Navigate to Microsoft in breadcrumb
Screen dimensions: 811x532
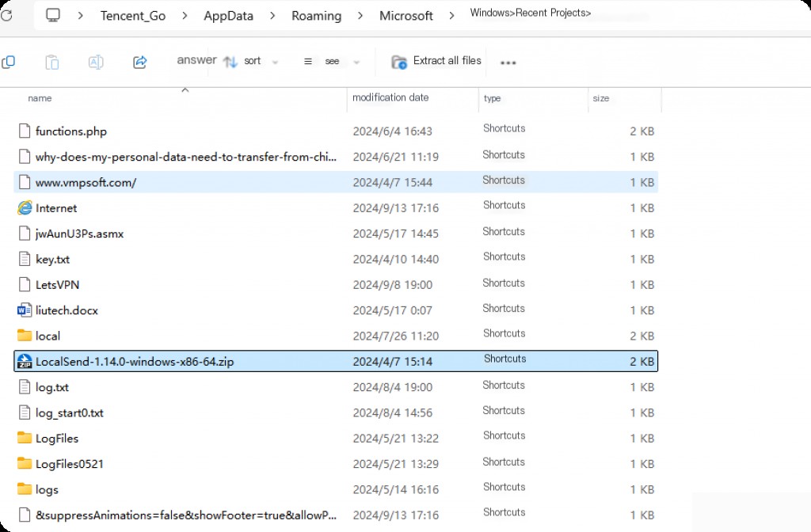click(406, 16)
